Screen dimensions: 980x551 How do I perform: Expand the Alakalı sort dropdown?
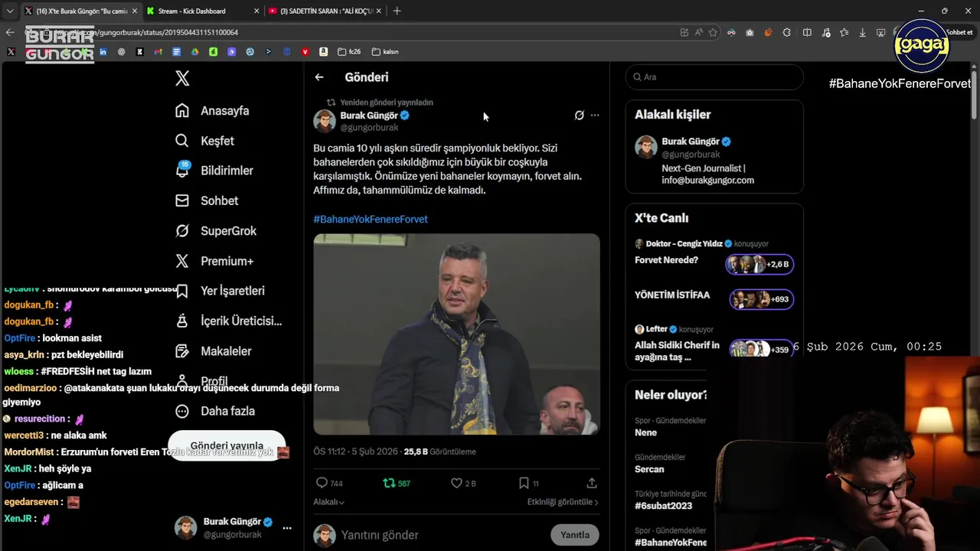click(x=329, y=502)
